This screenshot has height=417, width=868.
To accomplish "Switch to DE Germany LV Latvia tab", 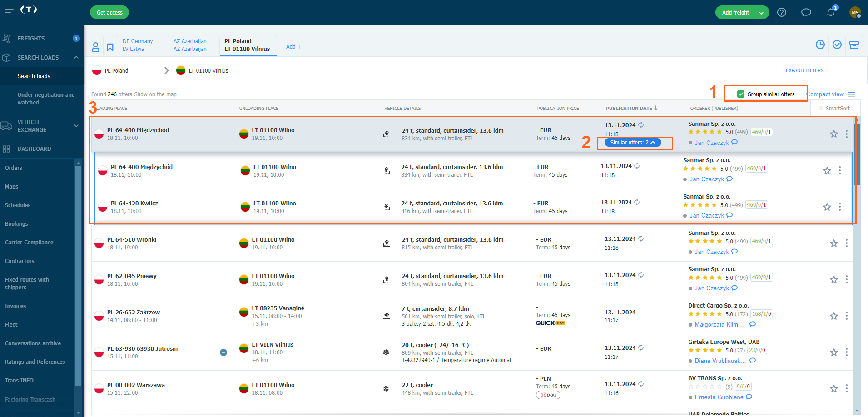I will pos(138,45).
